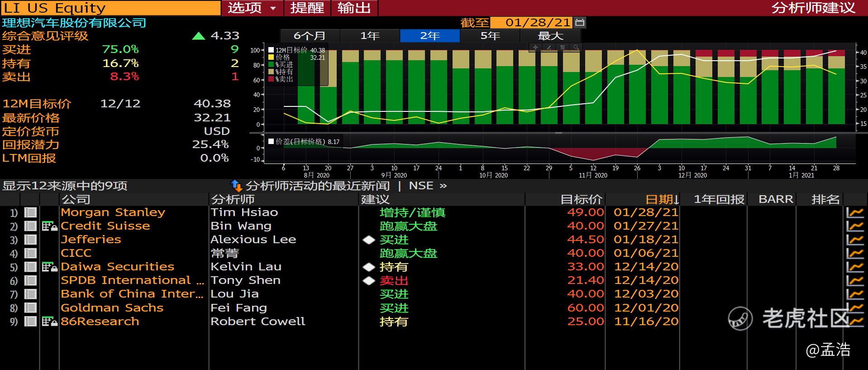
Task: Activate the pencil annotate tool on chart
Action: 549,47
